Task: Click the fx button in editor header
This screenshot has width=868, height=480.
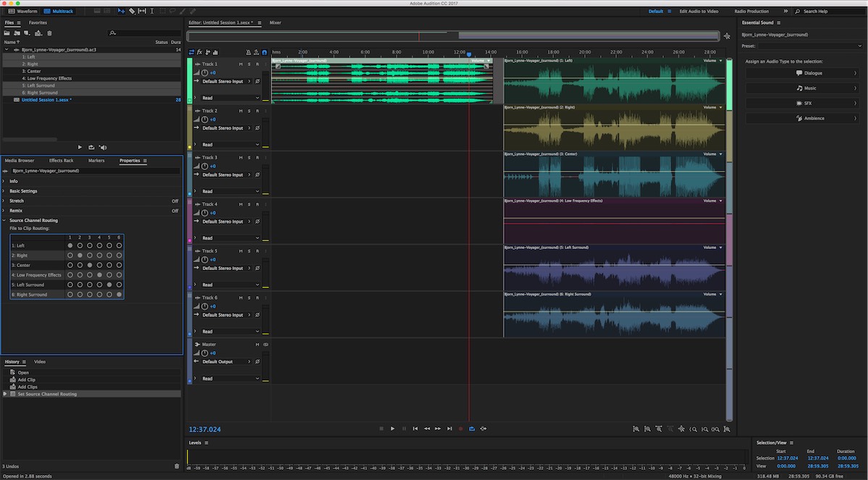Action: (x=199, y=52)
